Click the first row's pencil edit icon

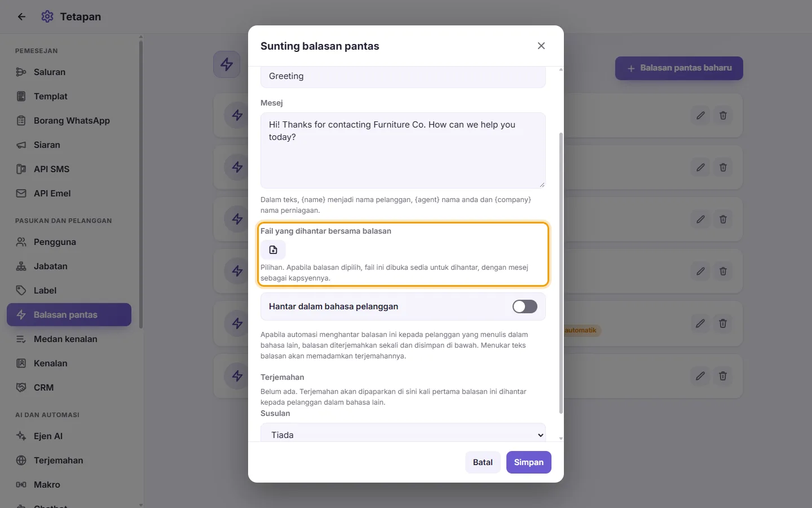point(700,116)
